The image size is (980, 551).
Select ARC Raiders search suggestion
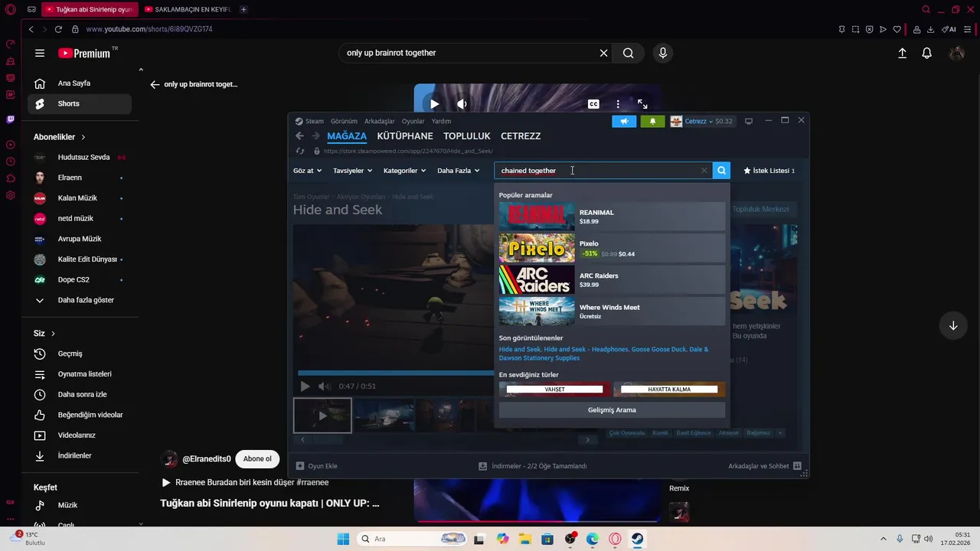coord(611,280)
